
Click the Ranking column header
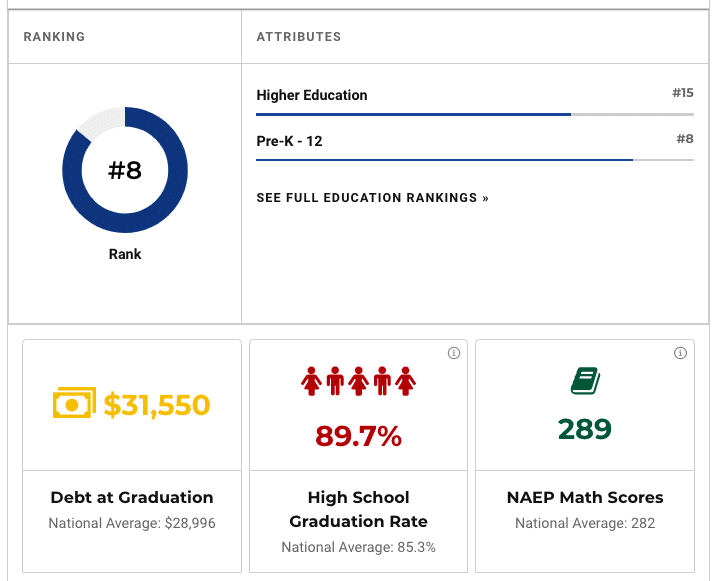pyautogui.click(x=54, y=37)
